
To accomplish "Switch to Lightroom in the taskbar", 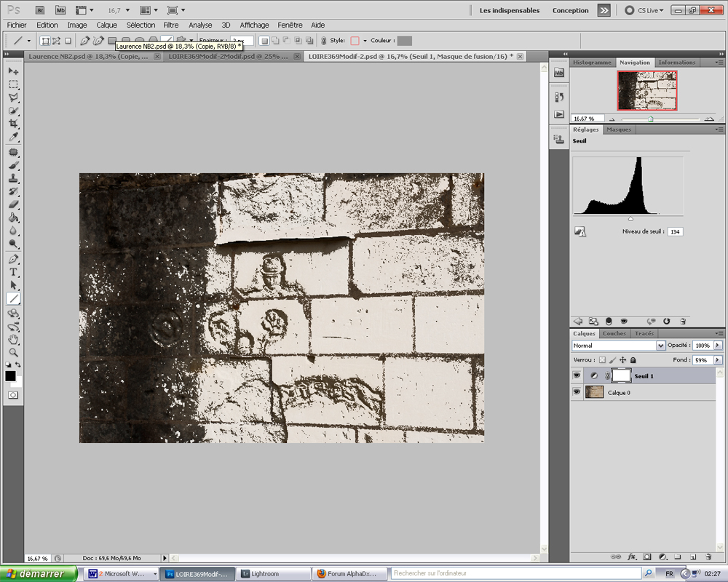I will [x=273, y=574].
